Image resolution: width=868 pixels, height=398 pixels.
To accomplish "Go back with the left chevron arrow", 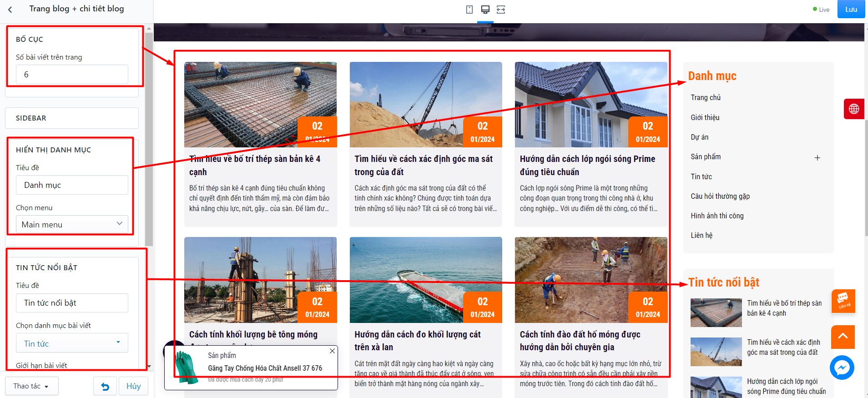I will pos(10,9).
